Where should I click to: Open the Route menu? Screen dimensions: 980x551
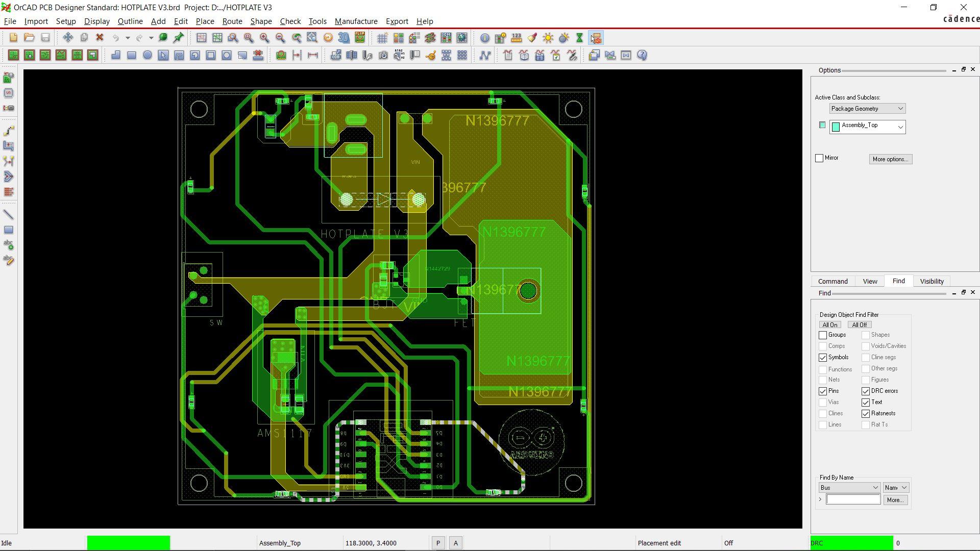[232, 21]
